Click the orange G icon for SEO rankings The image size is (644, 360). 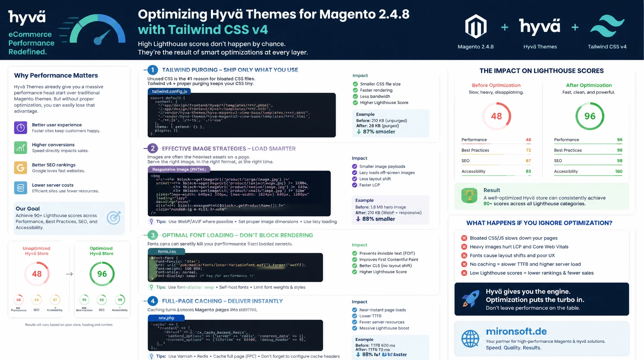(20, 168)
